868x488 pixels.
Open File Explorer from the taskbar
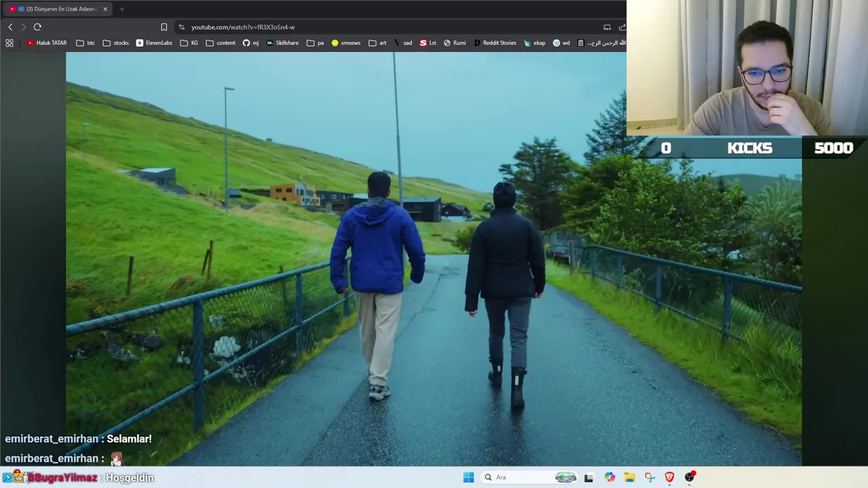tap(629, 477)
